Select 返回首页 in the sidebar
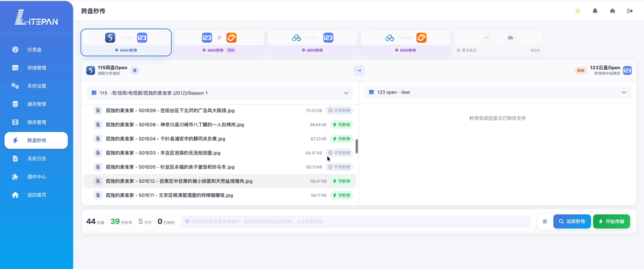Screen dimensions: 644x269 click(36, 195)
